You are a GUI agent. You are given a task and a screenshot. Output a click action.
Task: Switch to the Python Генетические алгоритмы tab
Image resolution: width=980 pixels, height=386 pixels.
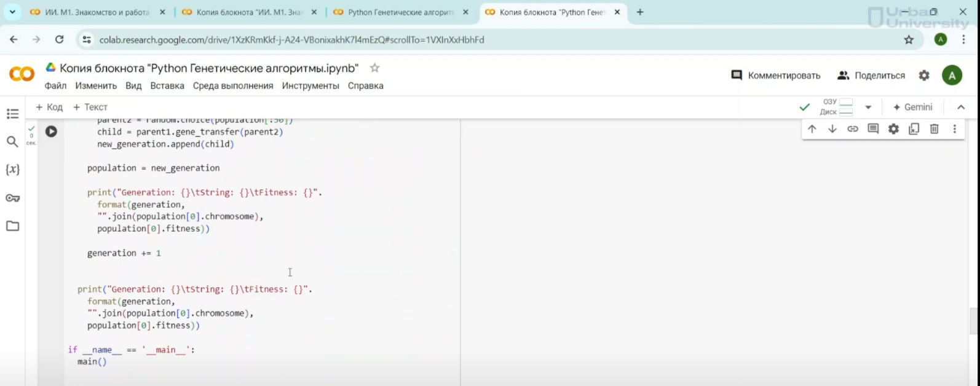click(x=400, y=12)
